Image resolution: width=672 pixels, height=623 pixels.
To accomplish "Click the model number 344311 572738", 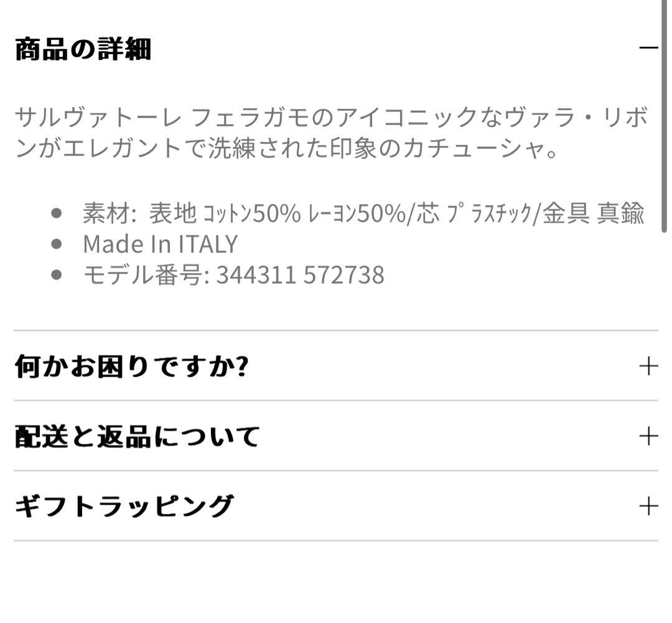I will (x=300, y=274).
